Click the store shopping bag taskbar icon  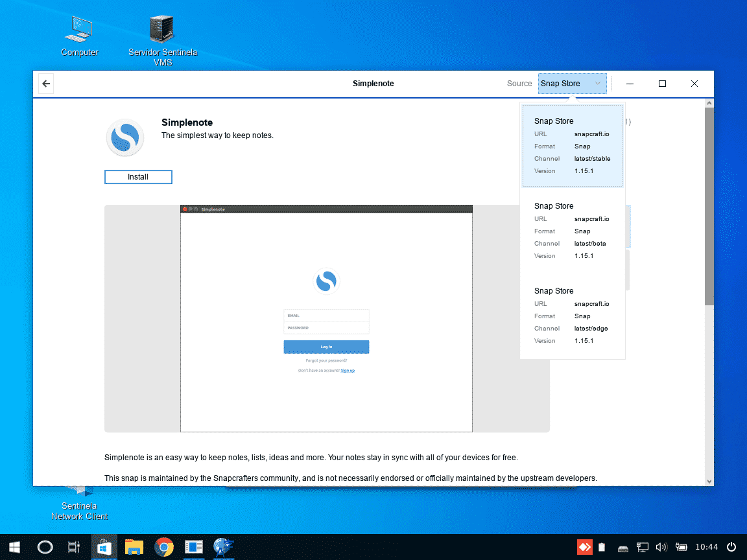104,548
